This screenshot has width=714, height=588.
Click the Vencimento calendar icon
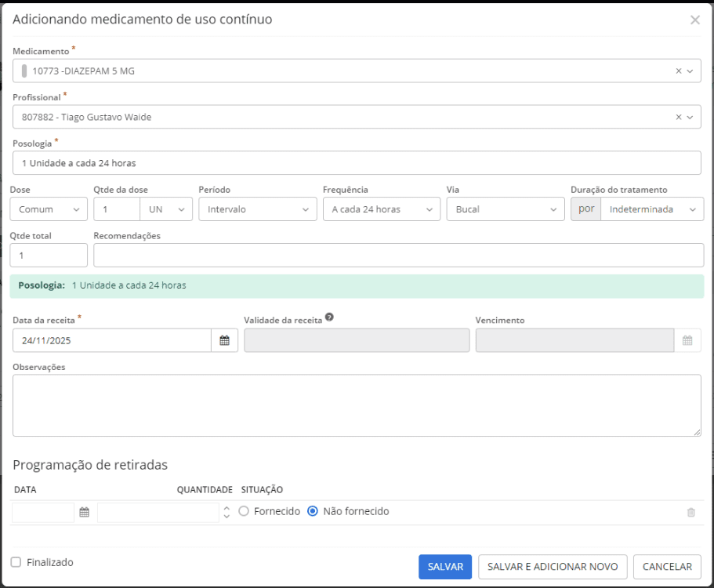click(687, 340)
